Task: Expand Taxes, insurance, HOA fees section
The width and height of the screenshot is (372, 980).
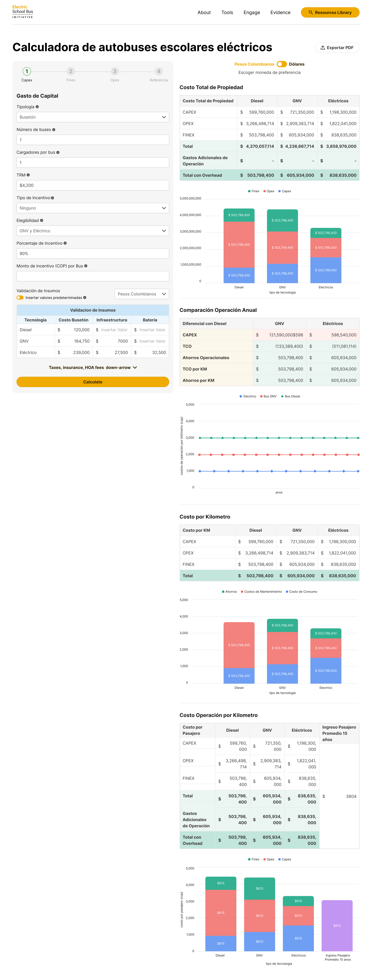Action: [93, 368]
